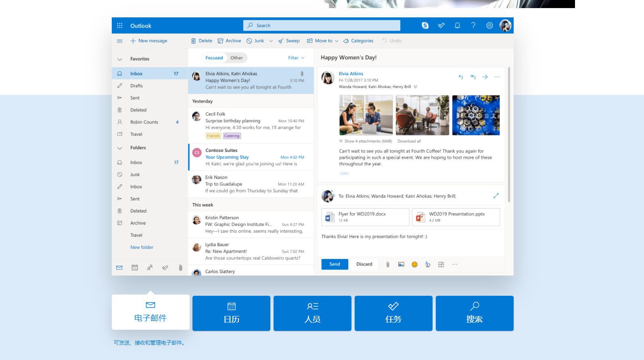Open Flyer for WD2019.docx attachment
This screenshot has width=644, height=360.
click(x=365, y=217)
